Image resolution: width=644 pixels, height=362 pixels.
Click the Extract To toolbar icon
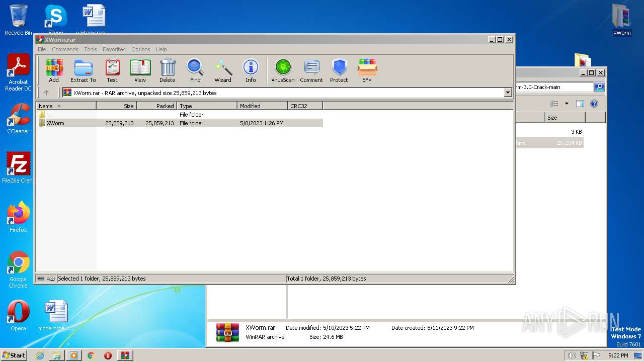(x=83, y=70)
